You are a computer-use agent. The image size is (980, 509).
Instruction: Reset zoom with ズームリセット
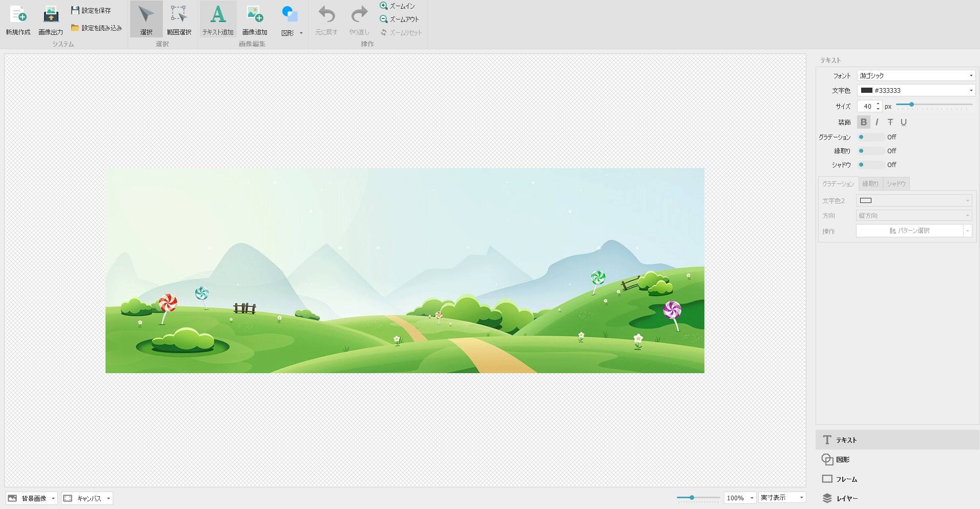[401, 32]
